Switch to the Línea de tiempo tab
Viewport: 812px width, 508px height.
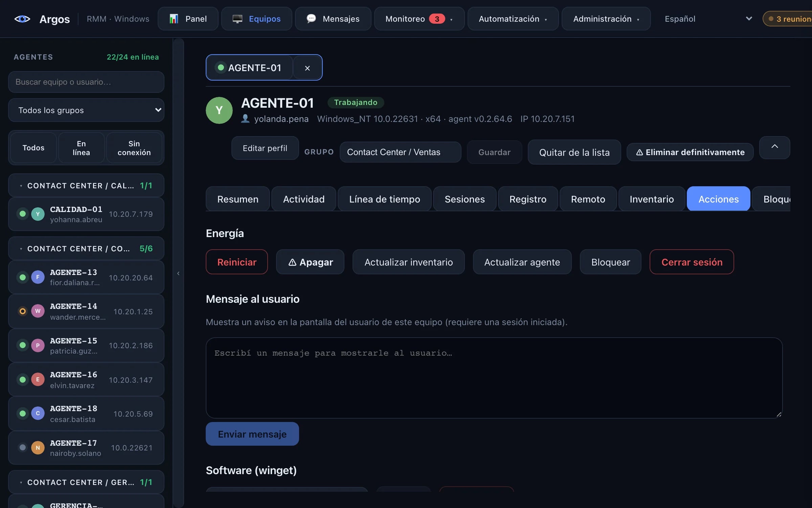385,199
